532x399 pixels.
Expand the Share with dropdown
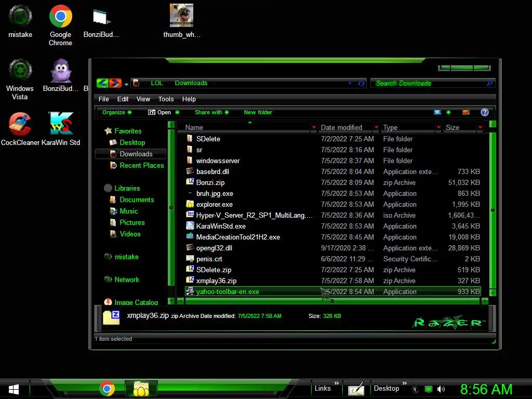[x=212, y=112]
